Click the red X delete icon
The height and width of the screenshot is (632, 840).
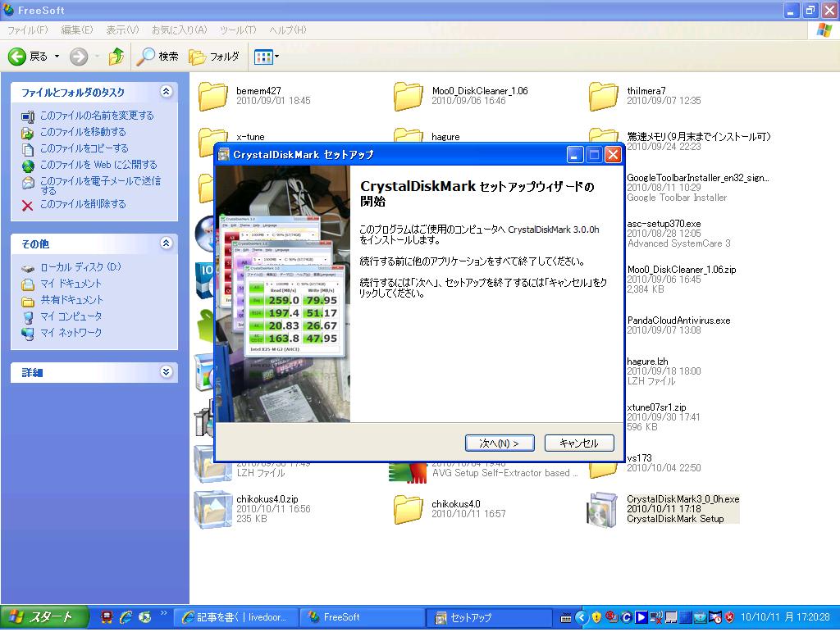(x=27, y=206)
